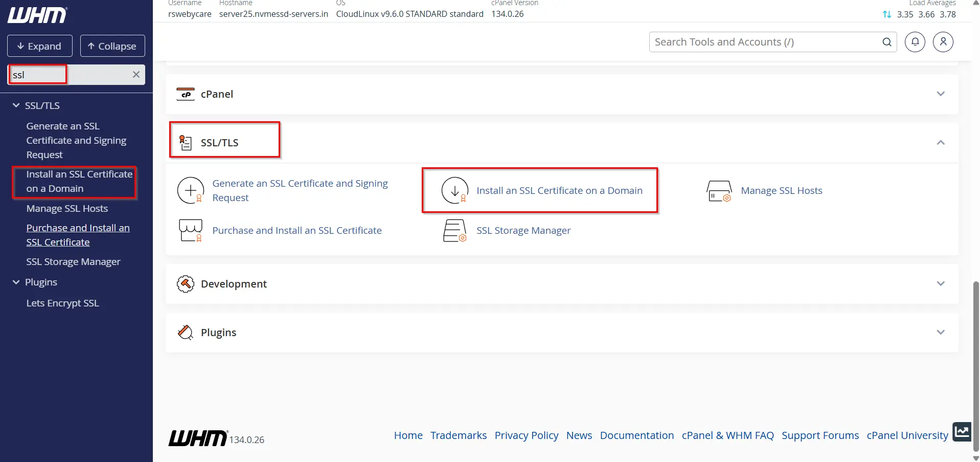
Task: Open sidebar SSL Storage Manager item
Action: pos(73,262)
